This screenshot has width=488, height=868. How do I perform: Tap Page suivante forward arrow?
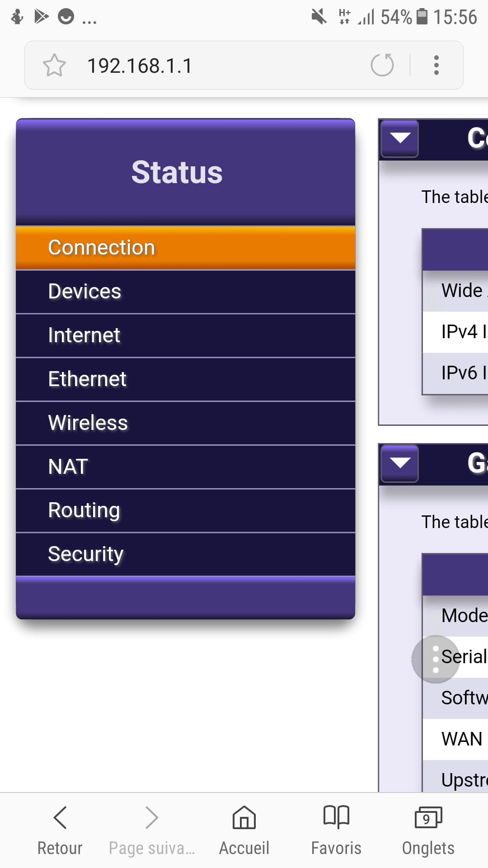click(152, 830)
